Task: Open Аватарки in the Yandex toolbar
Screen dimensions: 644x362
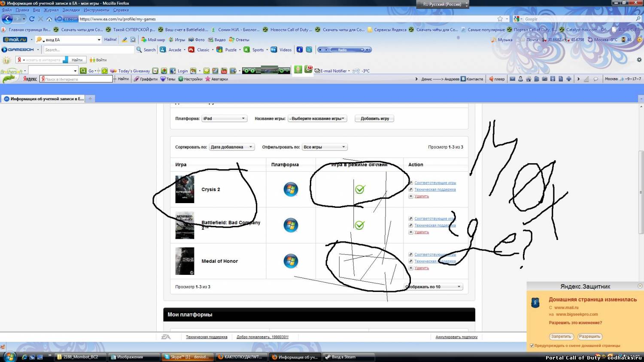Action: 216,79
